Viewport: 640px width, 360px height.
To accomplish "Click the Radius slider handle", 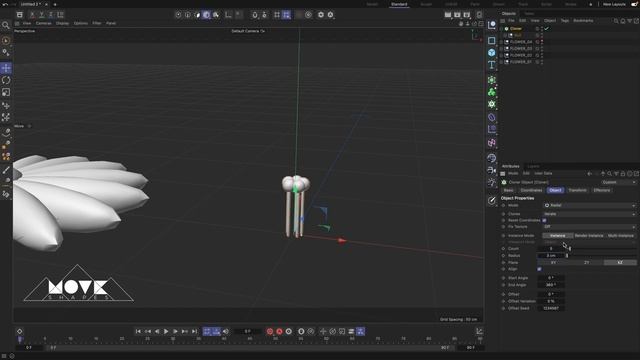I will 567,256.
